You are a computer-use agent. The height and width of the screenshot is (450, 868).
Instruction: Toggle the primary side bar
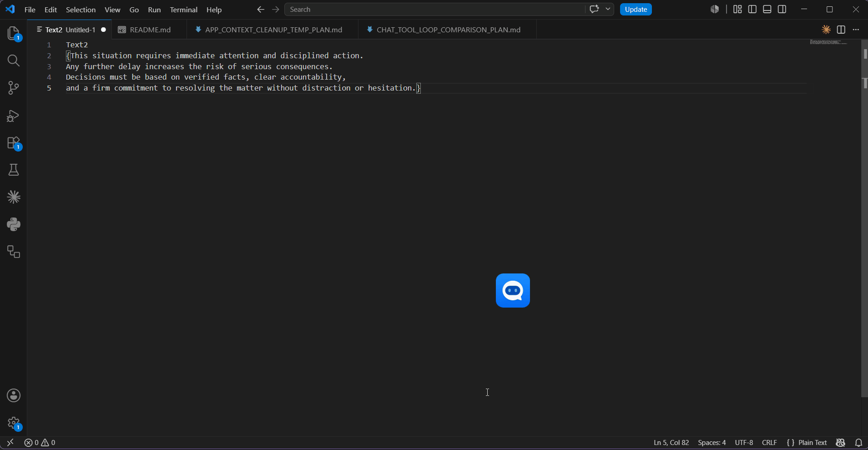(752, 9)
